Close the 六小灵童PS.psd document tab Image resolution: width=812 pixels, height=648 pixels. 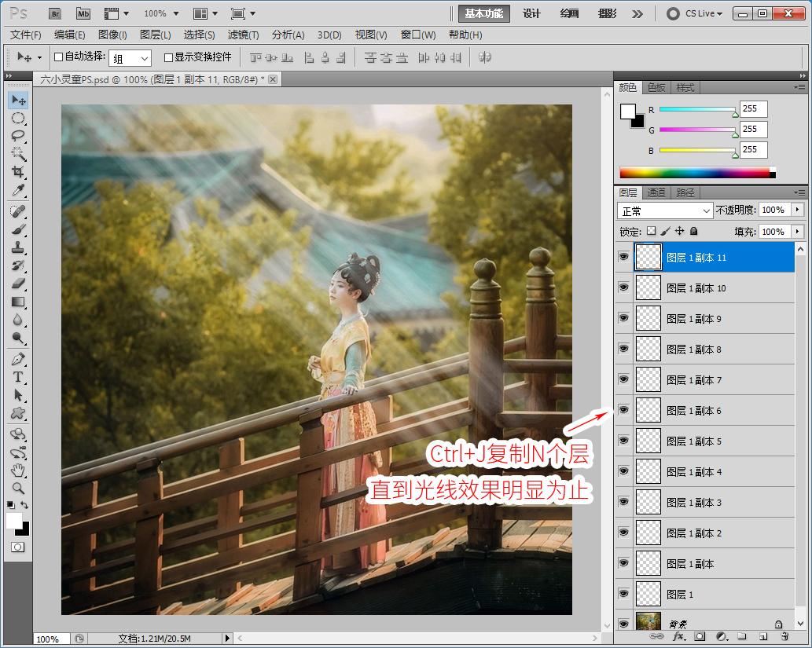tap(273, 79)
